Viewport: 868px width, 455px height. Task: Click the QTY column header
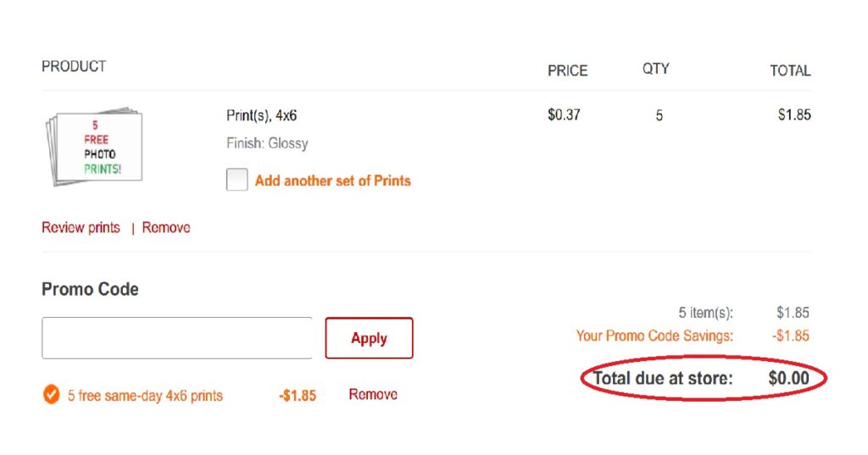tap(656, 69)
